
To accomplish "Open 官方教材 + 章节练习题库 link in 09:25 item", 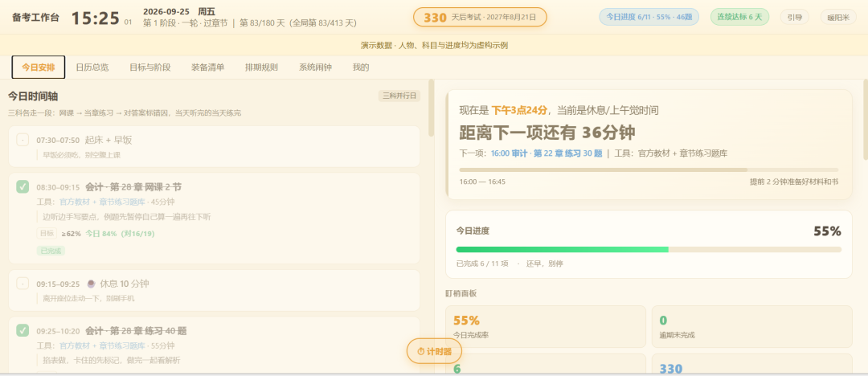I will click(x=103, y=345).
